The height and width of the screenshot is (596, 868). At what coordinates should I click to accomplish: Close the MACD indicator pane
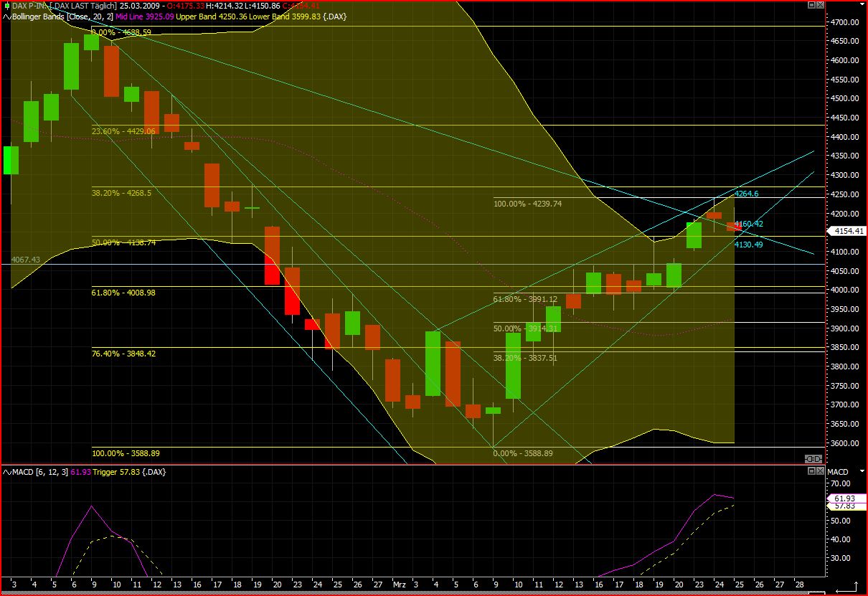click(x=820, y=471)
